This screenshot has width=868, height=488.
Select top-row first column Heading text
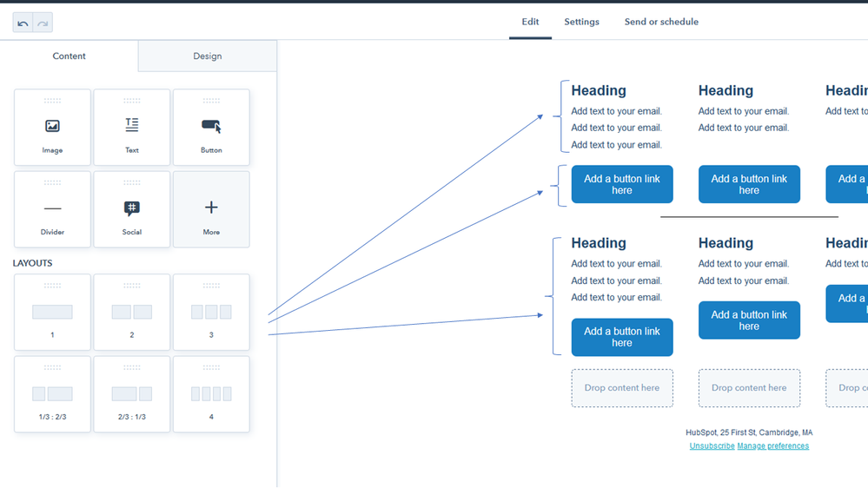click(599, 90)
